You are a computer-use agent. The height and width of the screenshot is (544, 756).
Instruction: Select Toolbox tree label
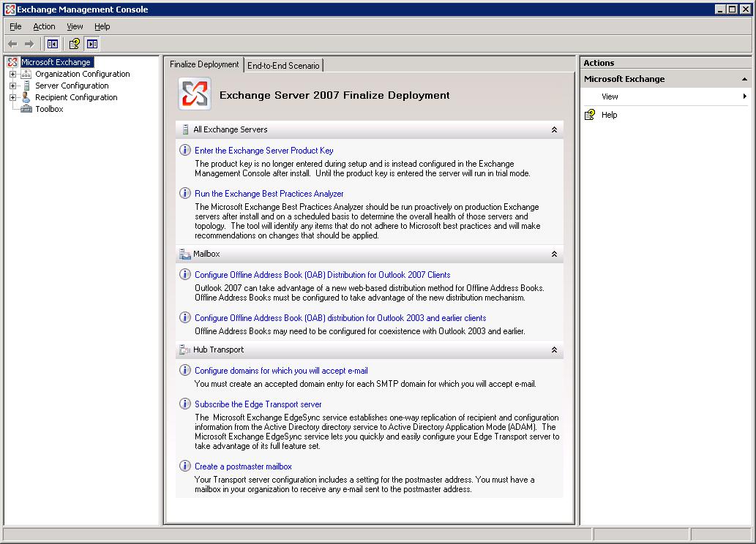(49, 109)
